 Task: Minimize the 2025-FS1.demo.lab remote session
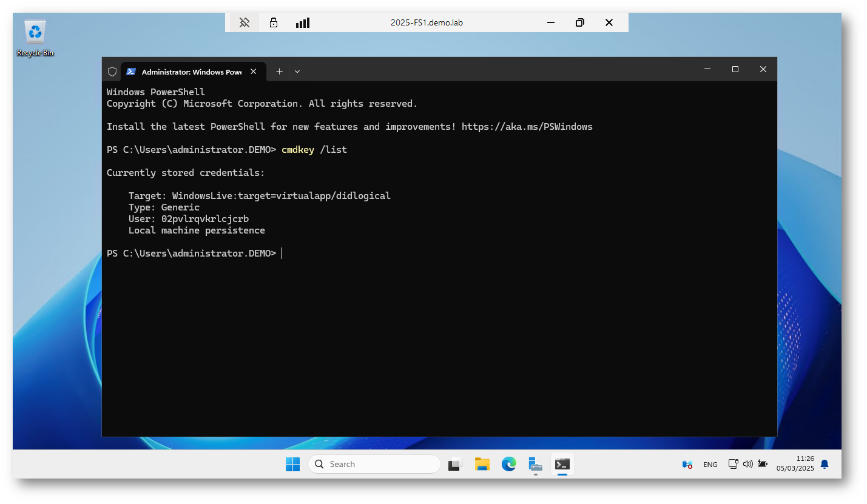(x=551, y=22)
